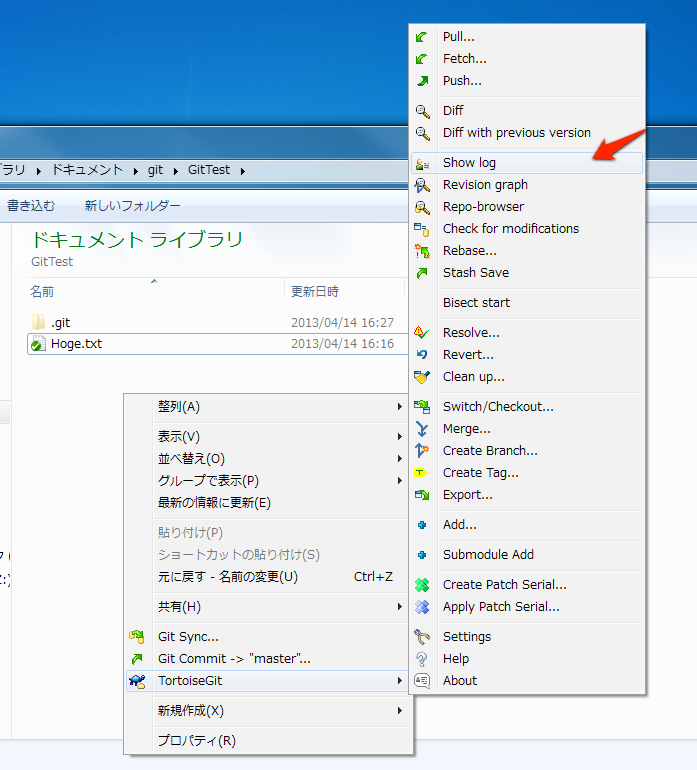Viewport: 697px width, 770px height.
Task: Expand the 共有(H) submenu arrow
Action: pos(400,607)
